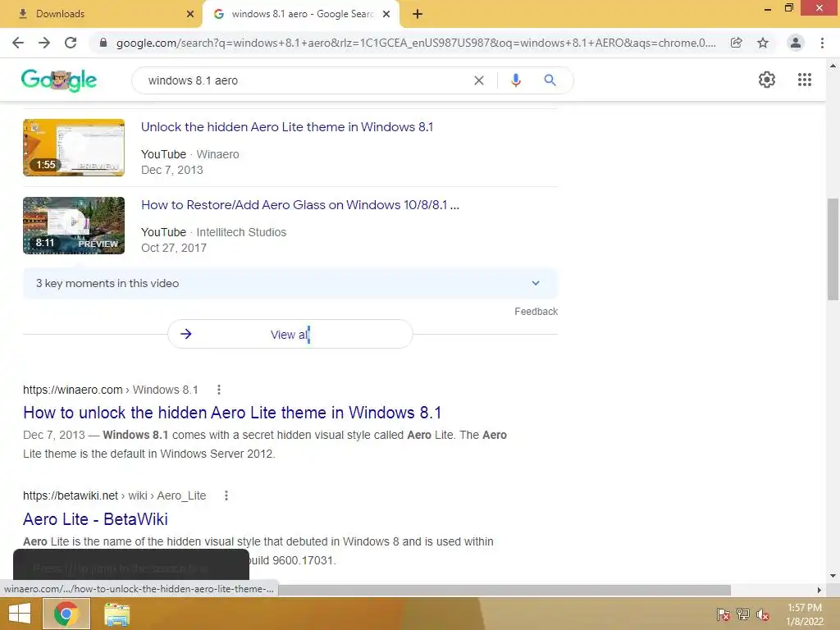
Task: Open the taskbar clock showing 1:57 PM
Action: [x=804, y=614]
